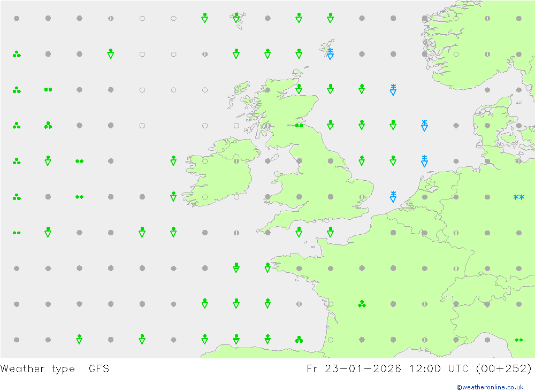Select the three-dot rain symbol over central France
Screen dimensions: 535x392
point(362,304)
